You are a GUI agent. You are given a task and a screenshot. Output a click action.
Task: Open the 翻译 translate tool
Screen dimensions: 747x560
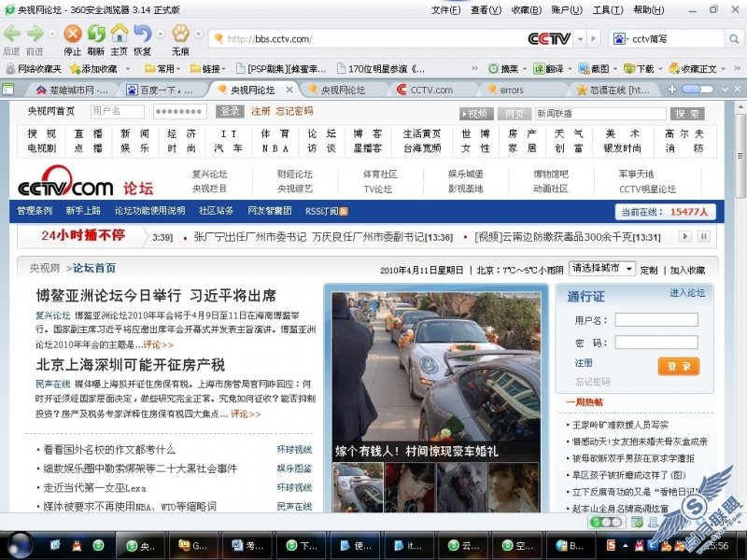(x=548, y=69)
